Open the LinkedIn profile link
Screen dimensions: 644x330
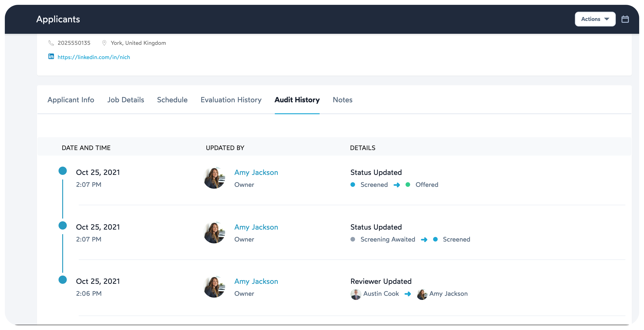point(93,57)
